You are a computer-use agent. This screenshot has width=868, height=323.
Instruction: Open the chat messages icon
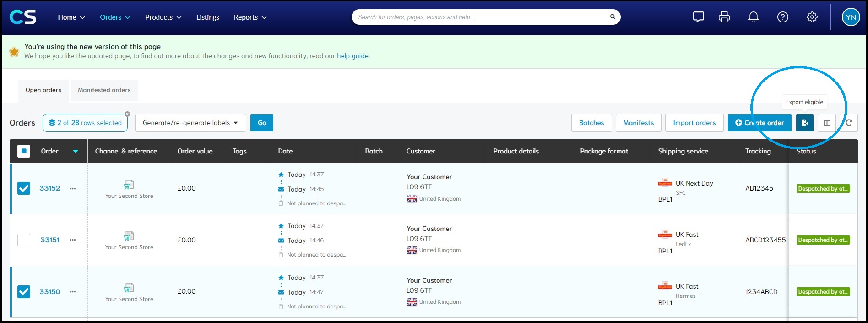coord(698,17)
